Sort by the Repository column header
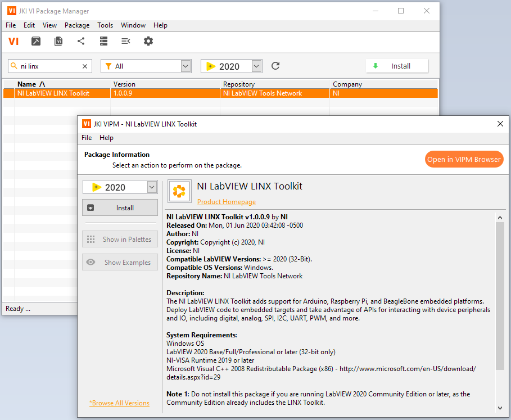511x420 pixels. point(275,84)
